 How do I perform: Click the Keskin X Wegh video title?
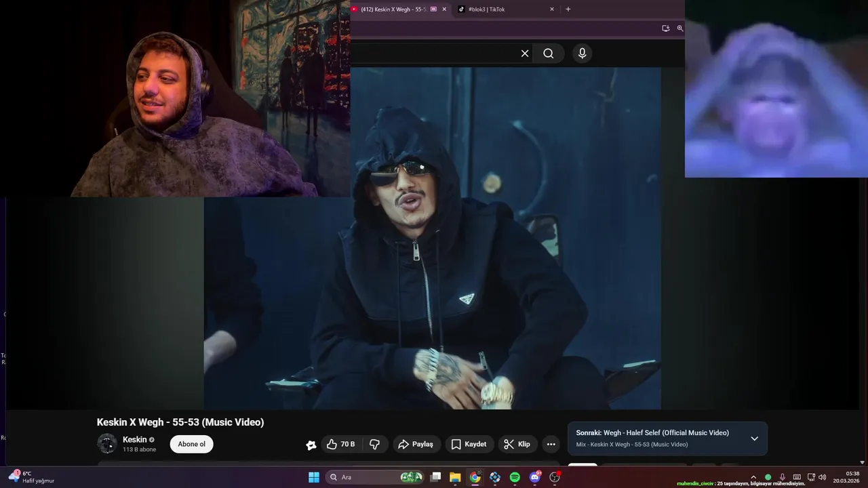click(x=180, y=422)
